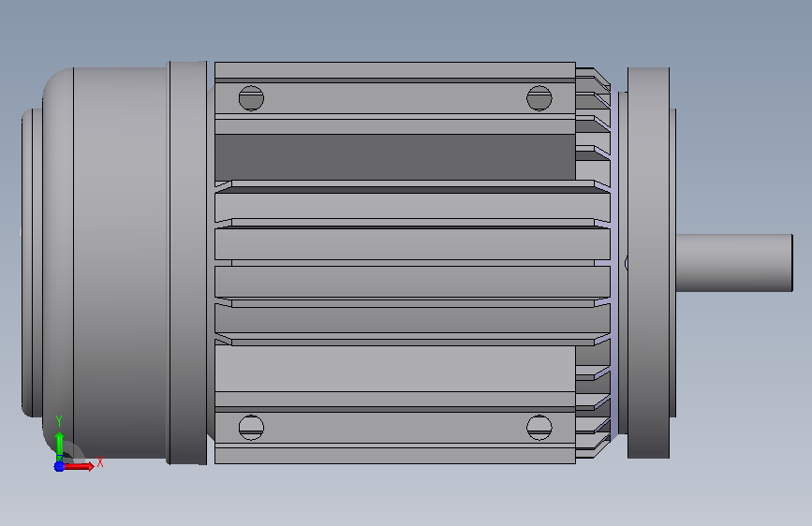Screen dimensions: 812x526
Task: Click the green Y axis label
Action: tap(59, 421)
